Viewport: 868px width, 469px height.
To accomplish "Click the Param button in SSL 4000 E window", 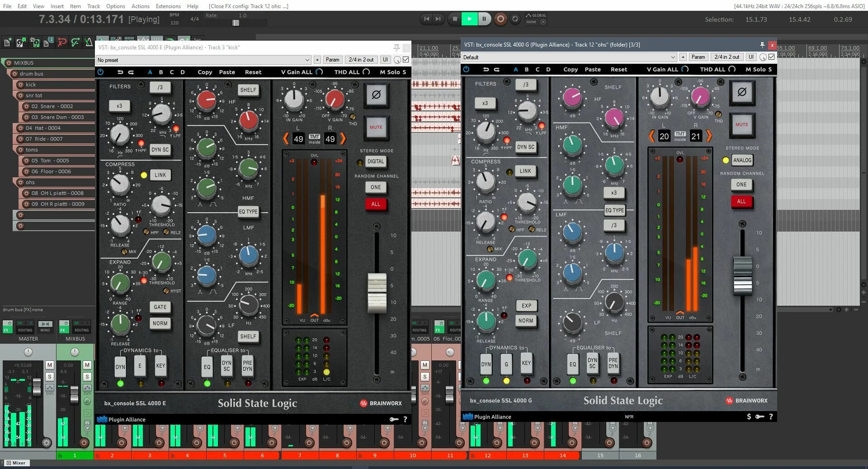I will point(332,60).
